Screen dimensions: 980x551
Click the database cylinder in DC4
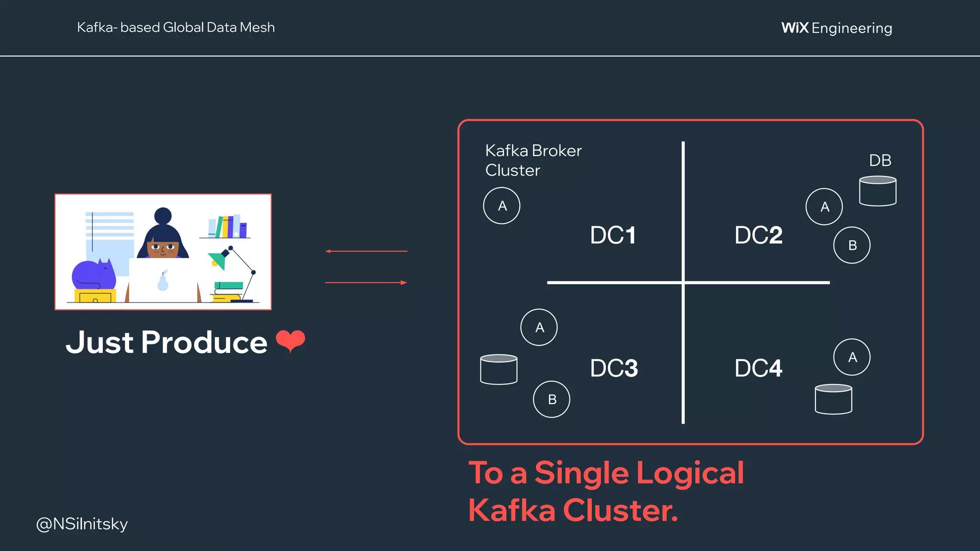point(834,399)
